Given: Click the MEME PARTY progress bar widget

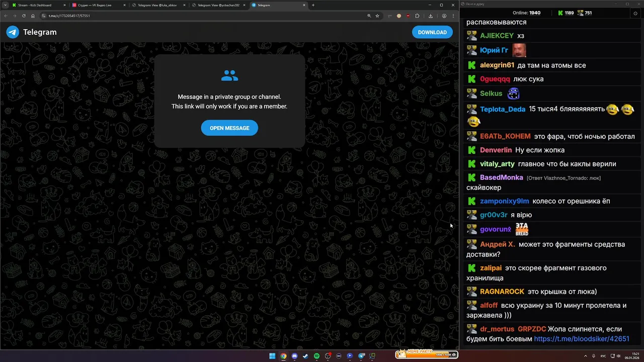Looking at the screenshot, I should point(427,354).
